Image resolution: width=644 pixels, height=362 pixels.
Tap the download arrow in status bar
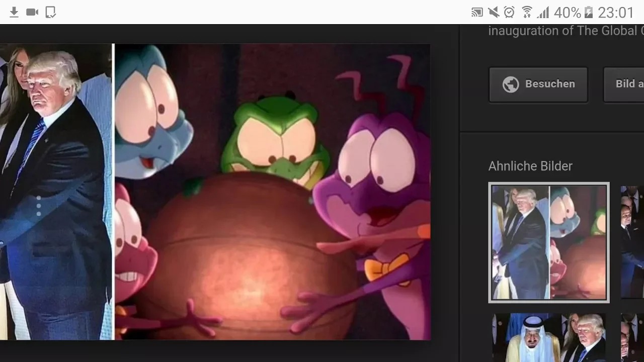pos(14,12)
